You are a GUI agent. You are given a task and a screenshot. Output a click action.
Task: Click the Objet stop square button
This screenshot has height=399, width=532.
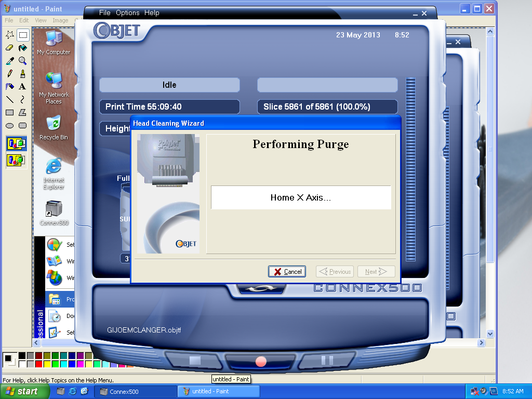pos(195,361)
